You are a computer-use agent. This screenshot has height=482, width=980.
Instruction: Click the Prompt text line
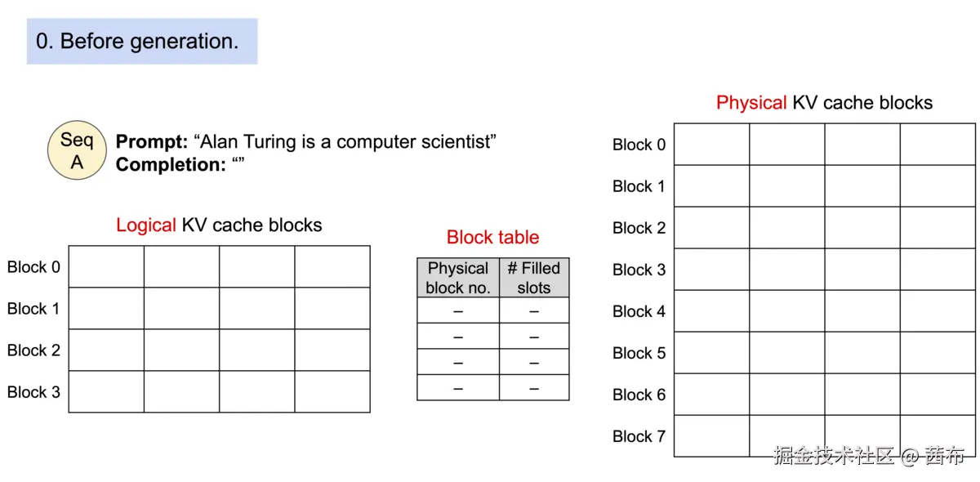pos(306,141)
